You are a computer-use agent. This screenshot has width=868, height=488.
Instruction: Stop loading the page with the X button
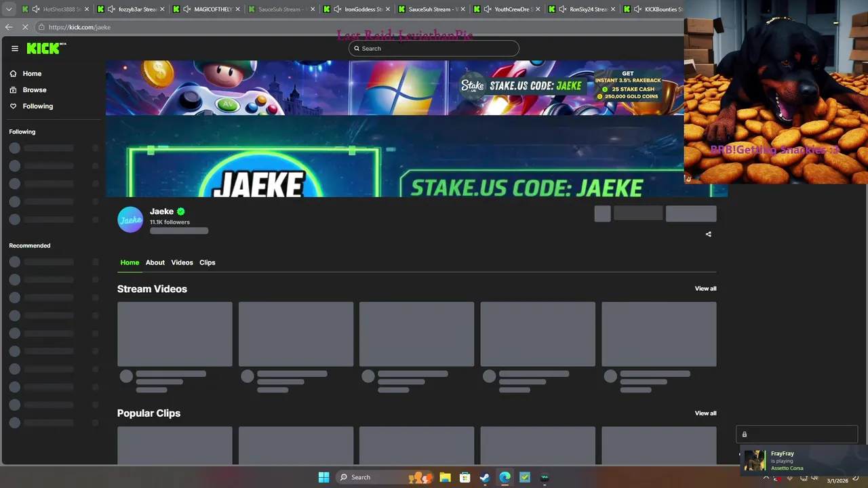click(x=26, y=27)
